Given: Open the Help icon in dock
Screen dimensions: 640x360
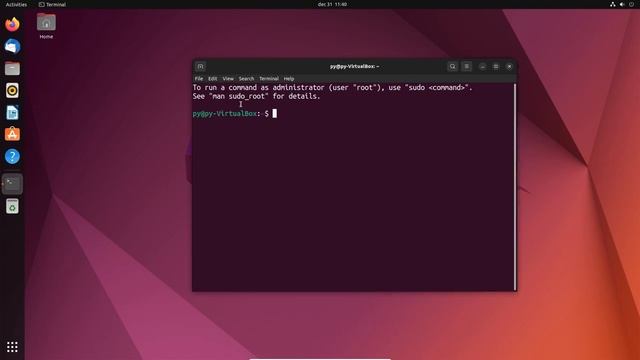Looking at the screenshot, I should point(12,156).
